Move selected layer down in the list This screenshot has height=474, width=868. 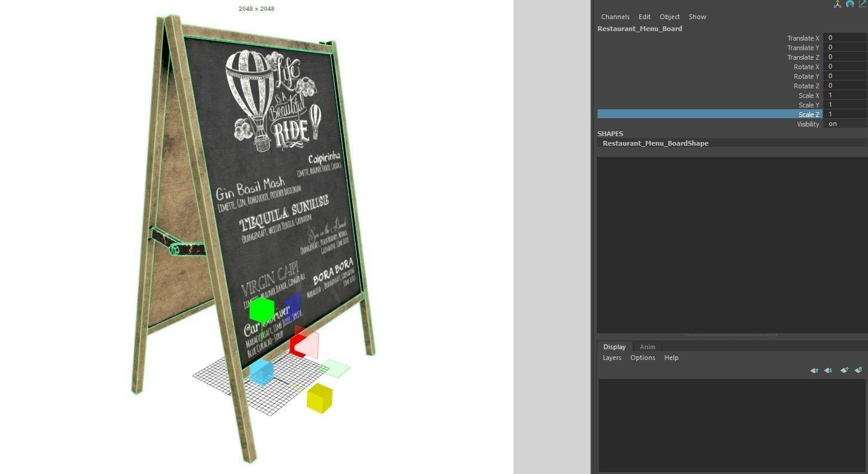(x=829, y=370)
